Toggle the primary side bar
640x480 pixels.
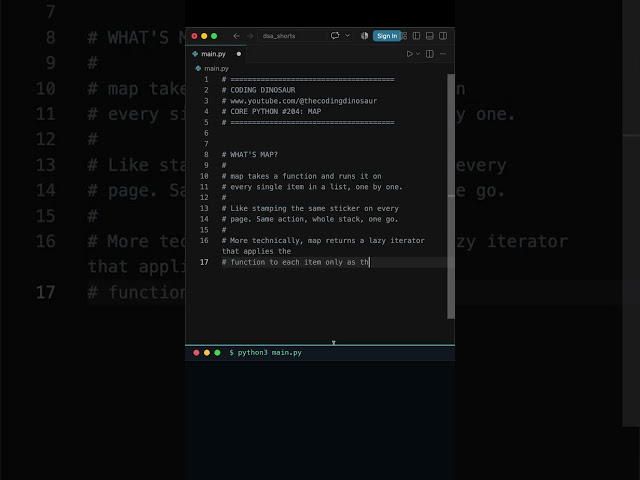point(416,36)
